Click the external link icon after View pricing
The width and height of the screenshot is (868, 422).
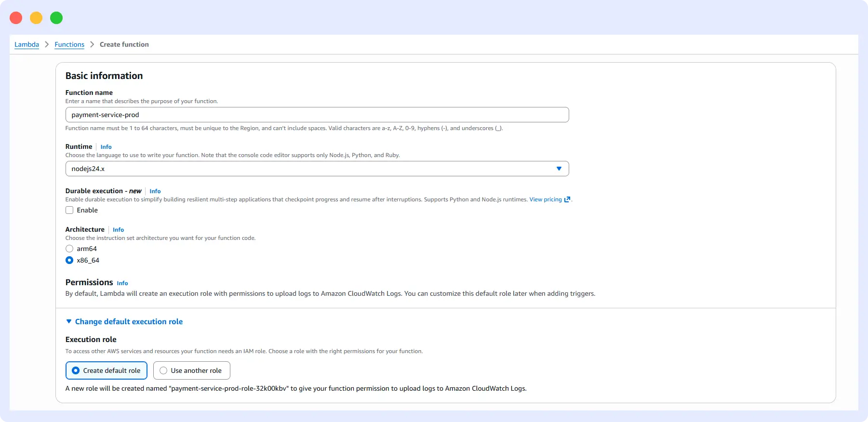pyautogui.click(x=567, y=199)
